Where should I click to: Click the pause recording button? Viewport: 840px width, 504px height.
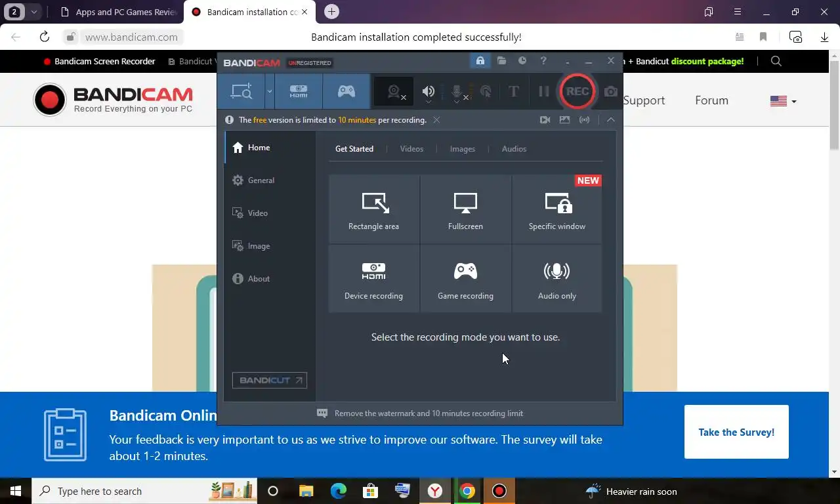(x=543, y=92)
